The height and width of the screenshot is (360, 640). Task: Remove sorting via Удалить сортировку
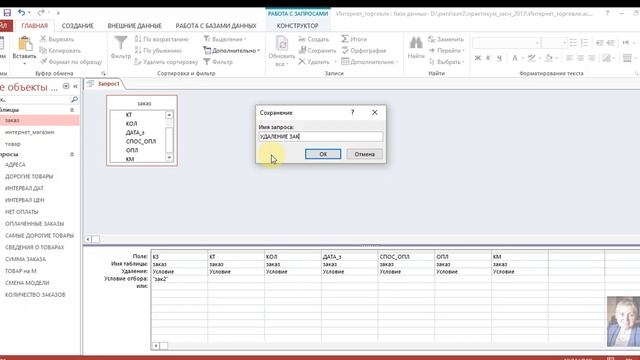[x=166, y=62]
